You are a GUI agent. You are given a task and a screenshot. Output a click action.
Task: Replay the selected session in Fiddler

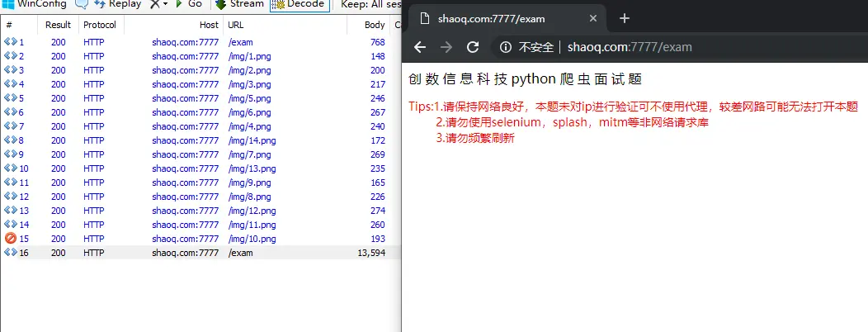117,4
